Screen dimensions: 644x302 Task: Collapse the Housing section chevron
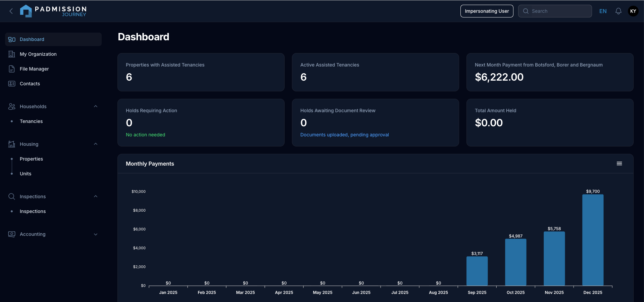[x=96, y=144]
